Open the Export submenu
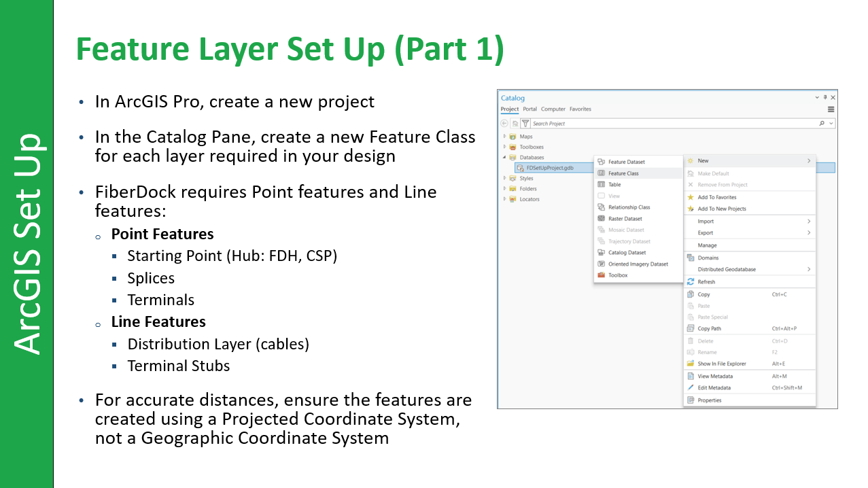 point(750,233)
